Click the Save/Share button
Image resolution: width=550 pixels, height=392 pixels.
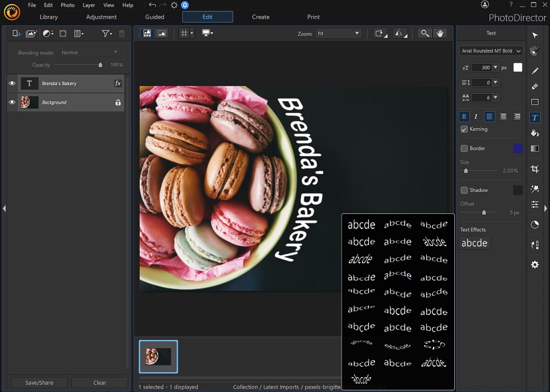[38, 382]
